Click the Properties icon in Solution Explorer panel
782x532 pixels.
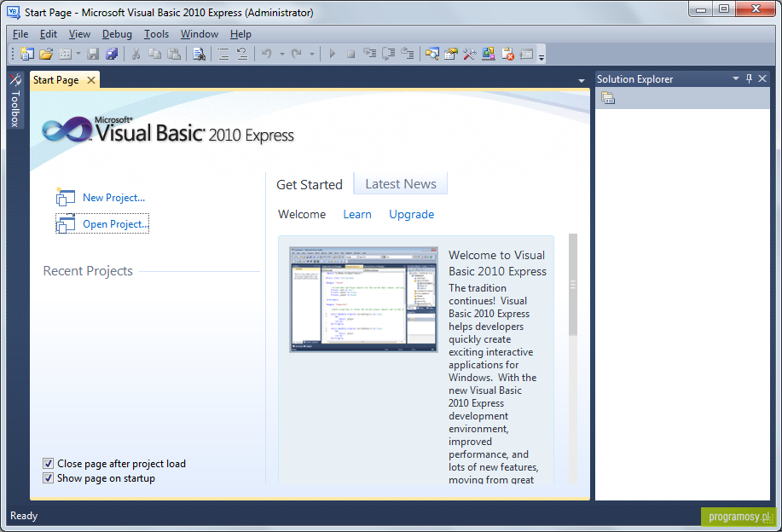pos(608,98)
